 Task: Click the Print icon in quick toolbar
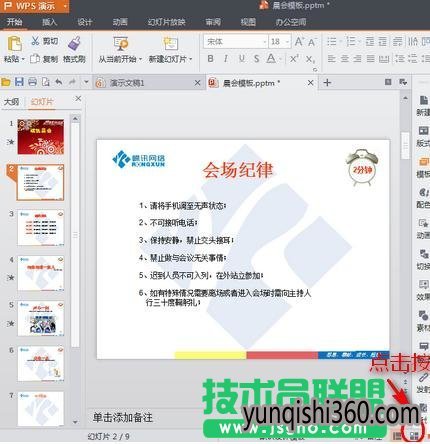[32, 82]
